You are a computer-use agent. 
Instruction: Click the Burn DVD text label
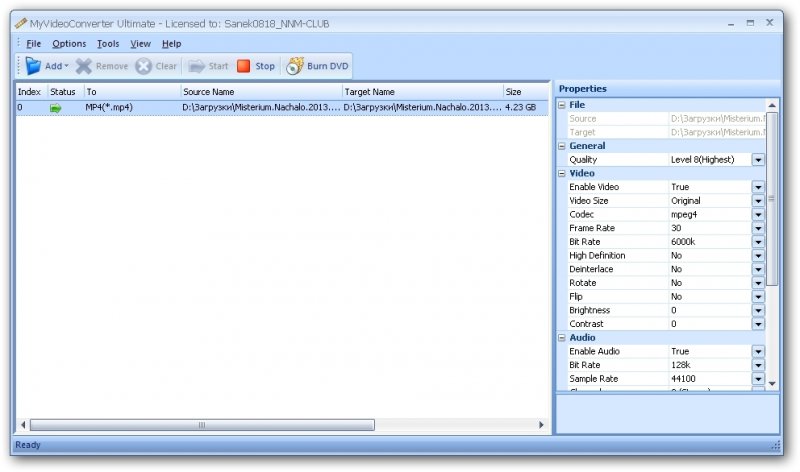328,66
